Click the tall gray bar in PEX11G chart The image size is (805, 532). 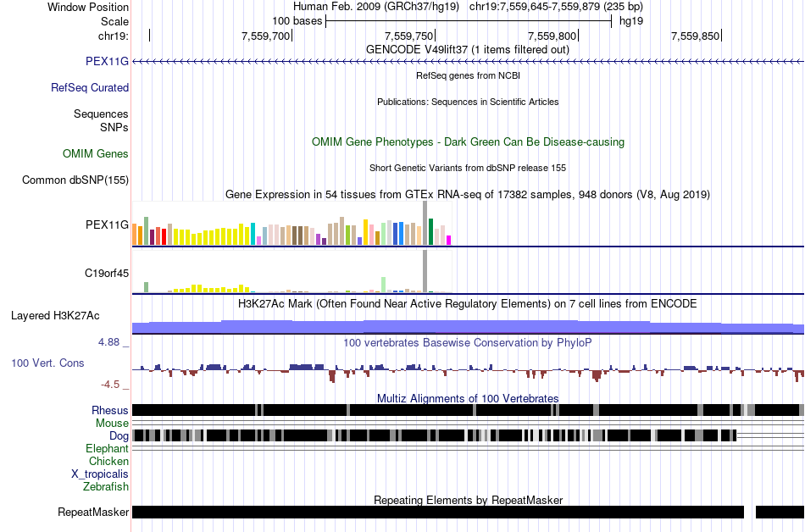click(x=425, y=223)
